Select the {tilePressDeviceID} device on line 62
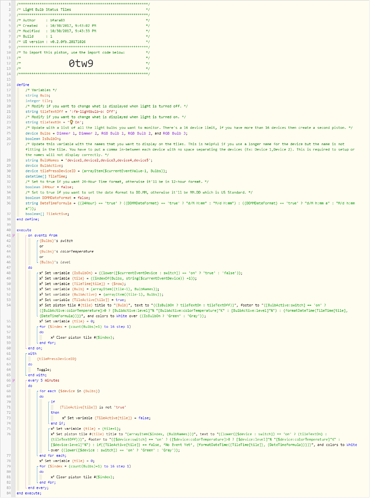Viewport: 372px width, 500px height. pyautogui.click(x=57, y=360)
